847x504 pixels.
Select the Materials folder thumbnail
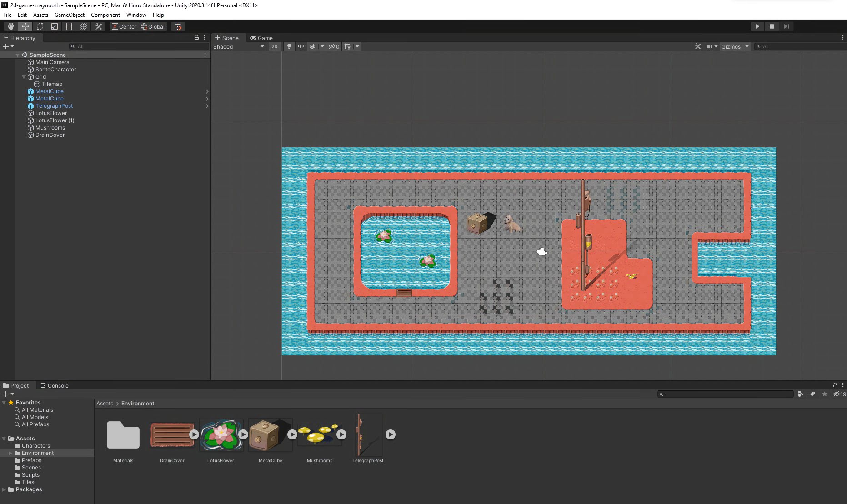click(123, 435)
